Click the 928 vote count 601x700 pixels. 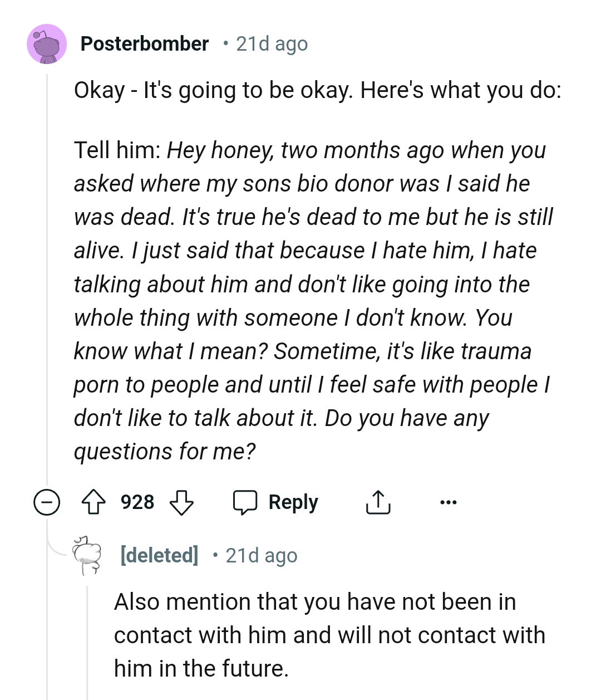pyautogui.click(x=137, y=502)
